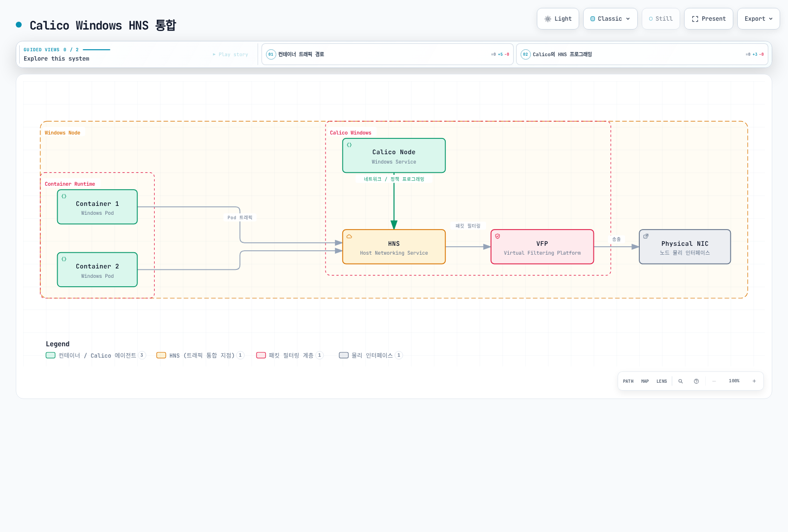Toggle the Light theme mode

(558, 19)
